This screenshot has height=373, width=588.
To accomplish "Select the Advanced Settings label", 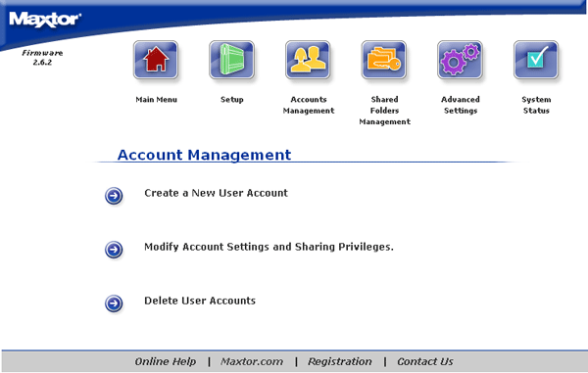I will coord(461,105).
